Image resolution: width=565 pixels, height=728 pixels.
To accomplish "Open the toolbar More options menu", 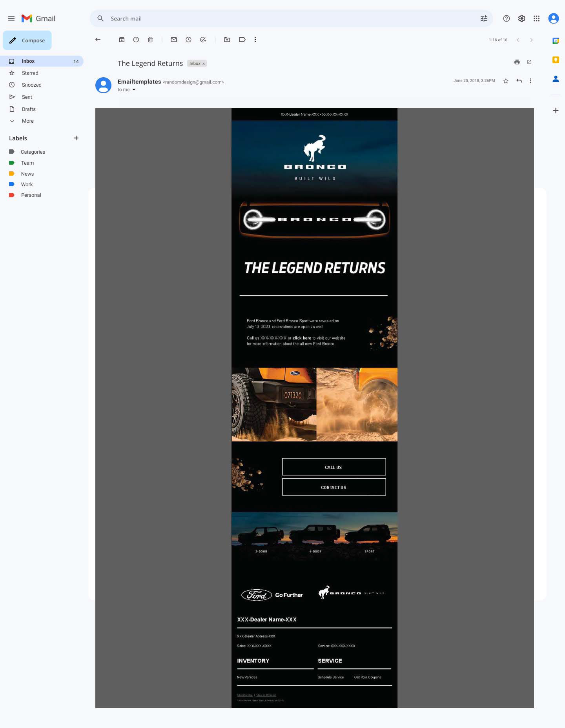I will 255,40.
